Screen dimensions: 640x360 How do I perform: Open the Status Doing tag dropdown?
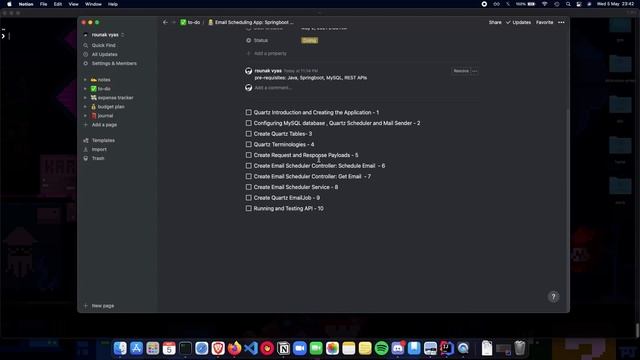click(x=309, y=40)
